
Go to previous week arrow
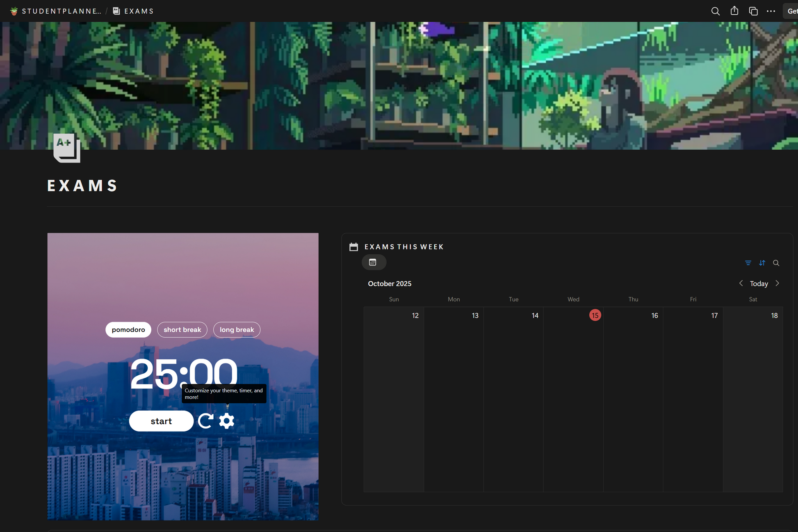click(741, 283)
